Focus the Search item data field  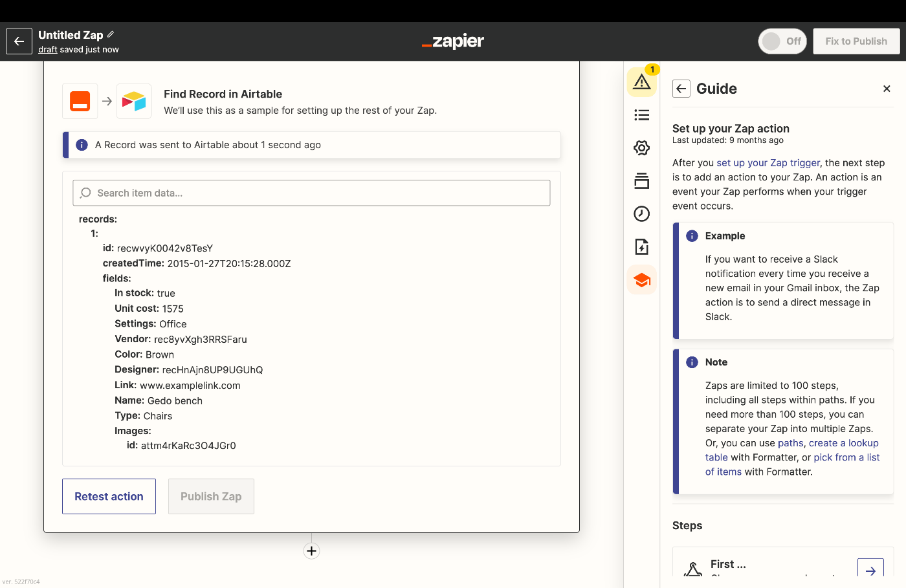(x=311, y=193)
